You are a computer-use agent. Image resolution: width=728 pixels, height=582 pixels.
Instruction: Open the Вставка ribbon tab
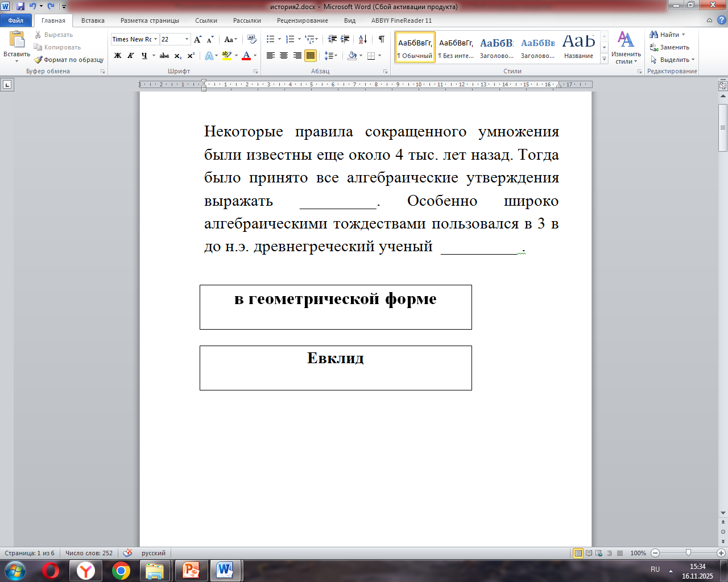click(93, 20)
